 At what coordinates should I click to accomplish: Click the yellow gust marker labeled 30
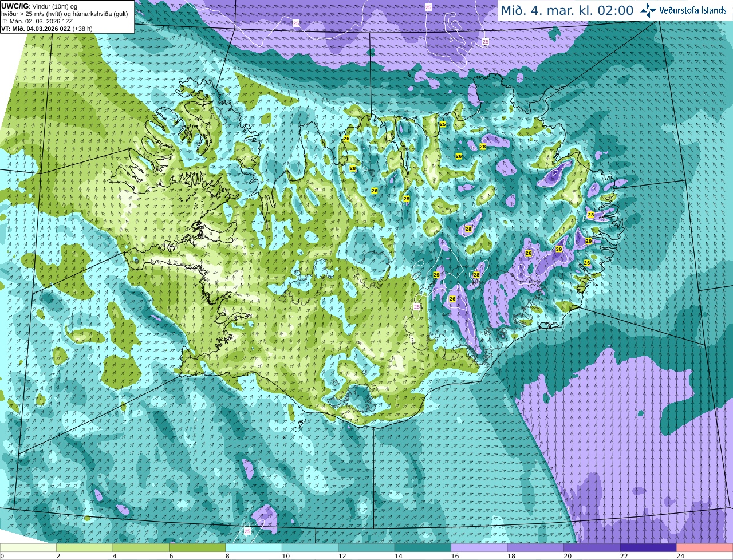[559, 249]
